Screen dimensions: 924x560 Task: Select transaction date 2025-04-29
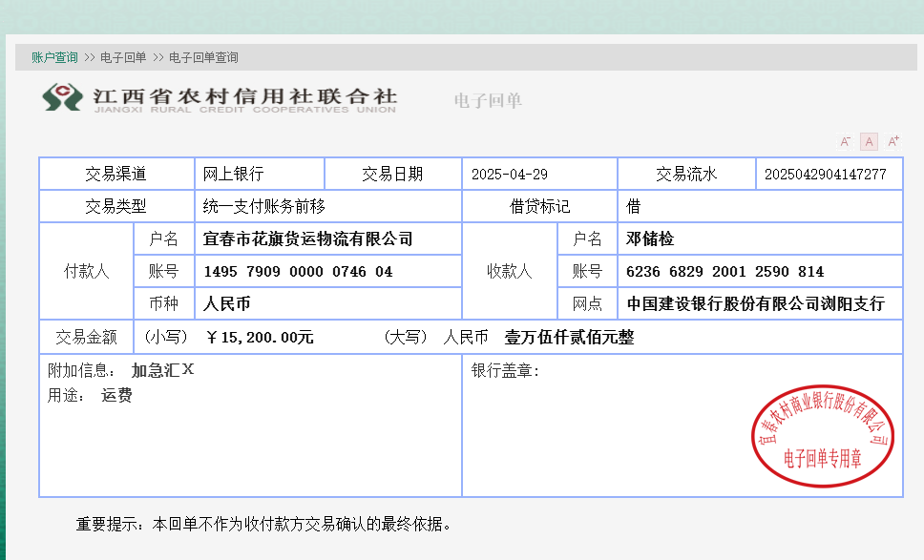point(509,175)
